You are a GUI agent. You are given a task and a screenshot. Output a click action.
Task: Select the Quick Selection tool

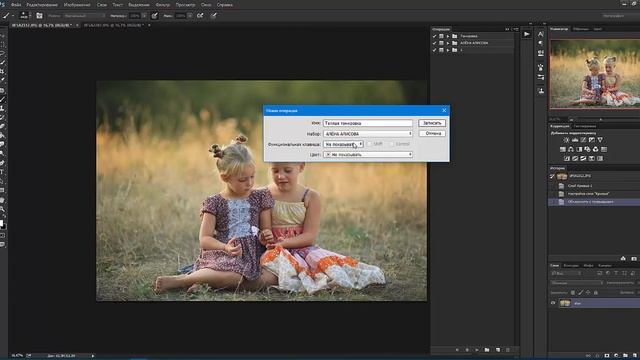coord(2,62)
